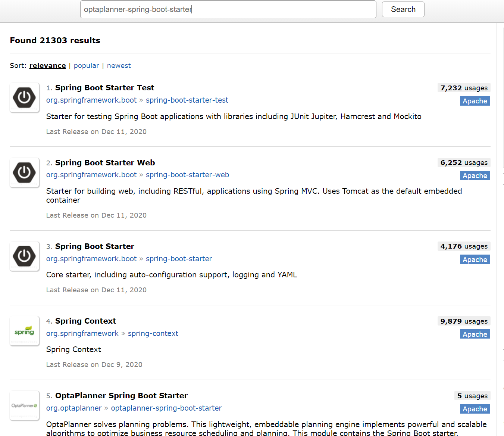Screen dimensions: 504x436
Task: Click 'Last Release on Dec 9, 2020' text
Action: coord(94,365)
